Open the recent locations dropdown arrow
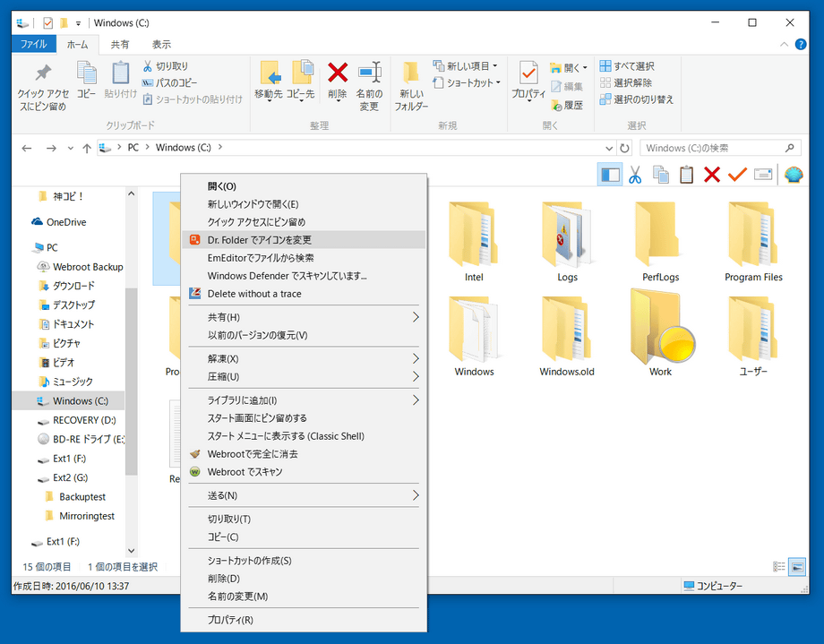The width and height of the screenshot is (824, 644). click(x=71, y=149)
